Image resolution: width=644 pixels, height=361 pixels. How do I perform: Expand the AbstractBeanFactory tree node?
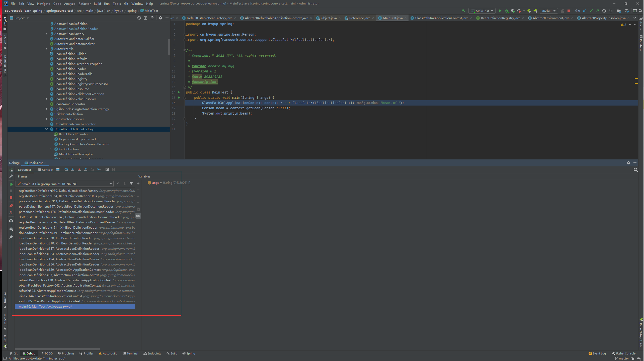[46, 34]
